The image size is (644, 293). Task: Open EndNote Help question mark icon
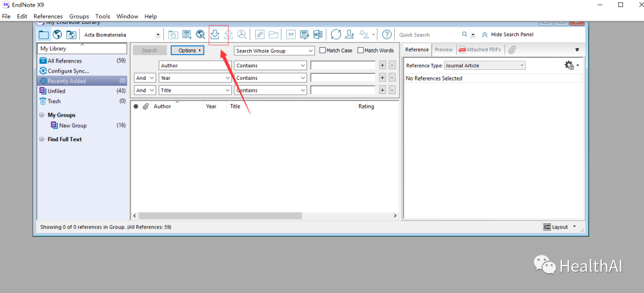pos(386,35)
